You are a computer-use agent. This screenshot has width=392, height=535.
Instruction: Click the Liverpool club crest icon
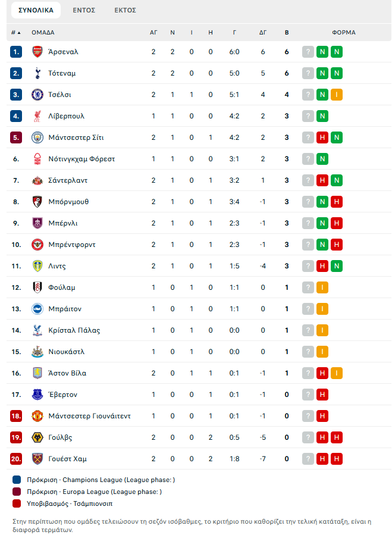tap(37, 116)
